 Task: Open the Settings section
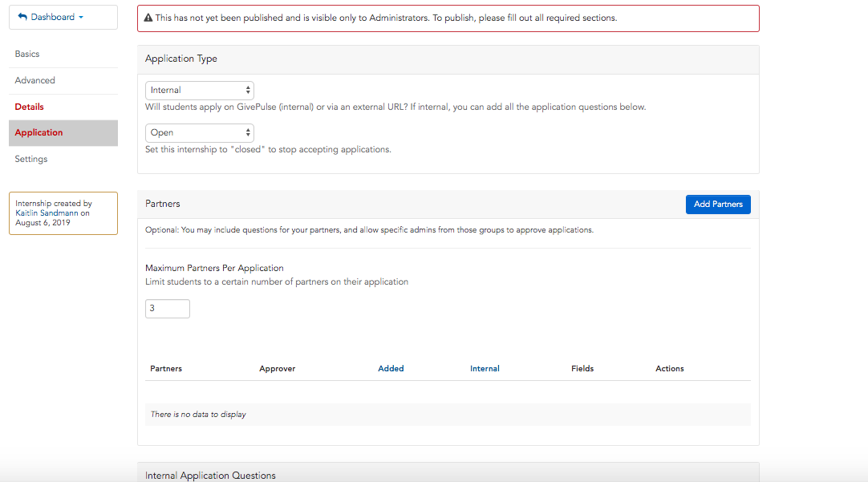31,159
